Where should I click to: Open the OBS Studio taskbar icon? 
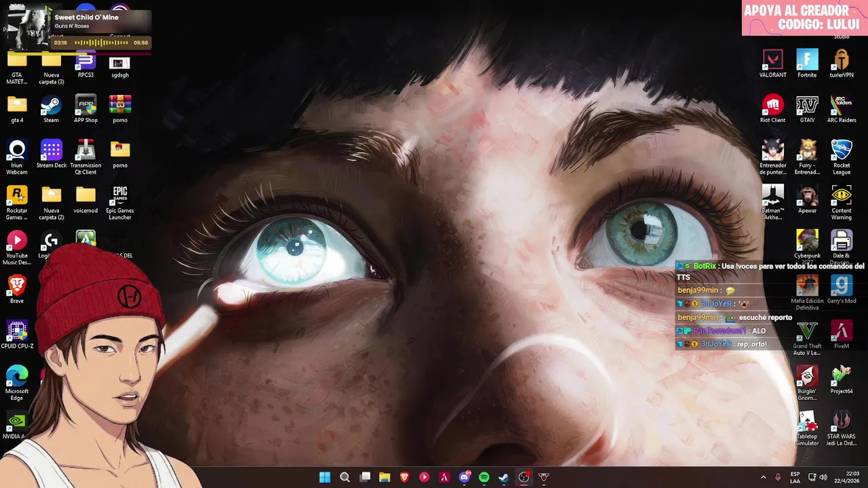point(524,477)
